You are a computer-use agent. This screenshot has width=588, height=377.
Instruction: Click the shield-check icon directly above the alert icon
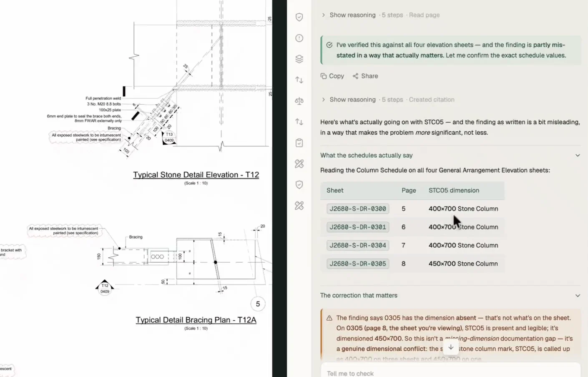pyautogui.click(x=299, y=17)
